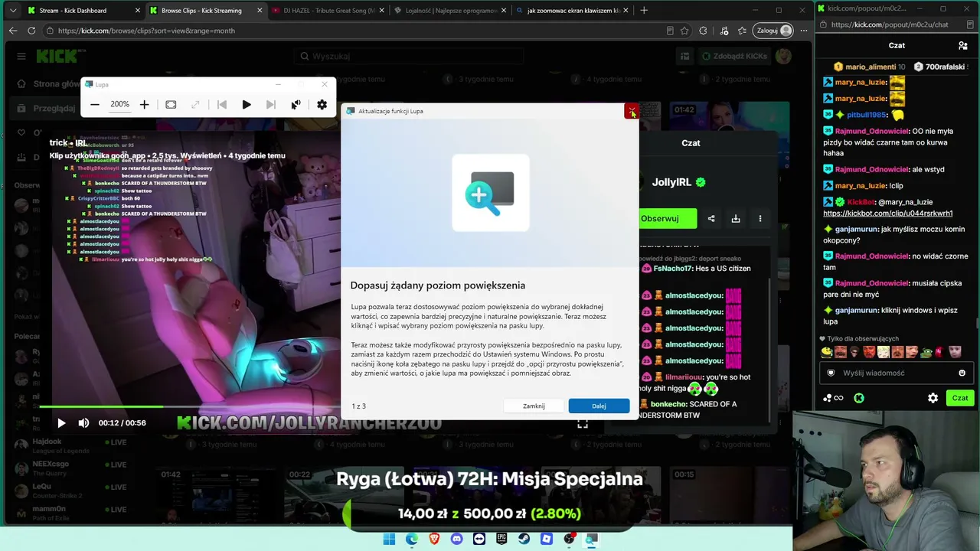Switch to jak zoomowac ekran tab
Screen dimensions: 980x551
tap(572, 11)
